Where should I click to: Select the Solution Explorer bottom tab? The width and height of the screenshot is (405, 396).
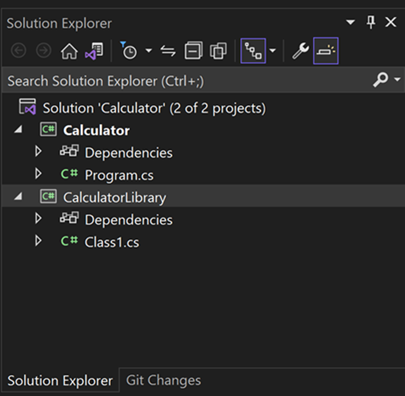[60, 380]
